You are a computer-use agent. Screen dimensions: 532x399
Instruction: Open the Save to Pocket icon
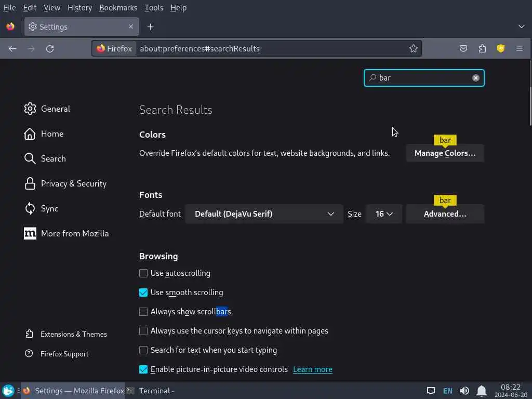point(463,48)
